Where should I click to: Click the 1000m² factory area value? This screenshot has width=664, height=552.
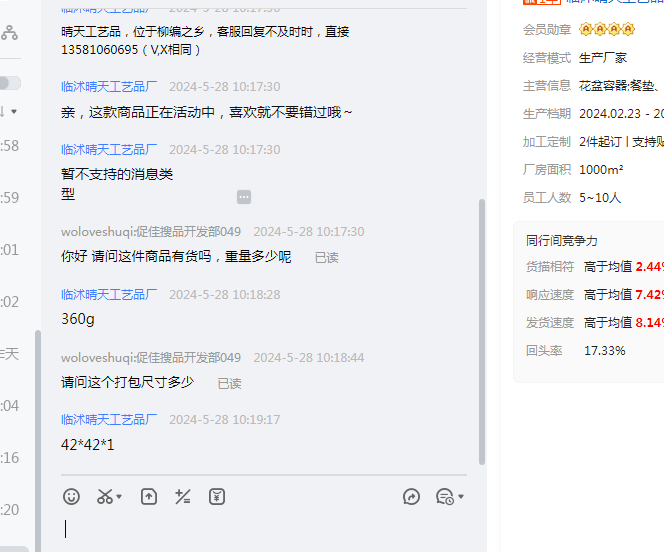(x=601, y=170)
